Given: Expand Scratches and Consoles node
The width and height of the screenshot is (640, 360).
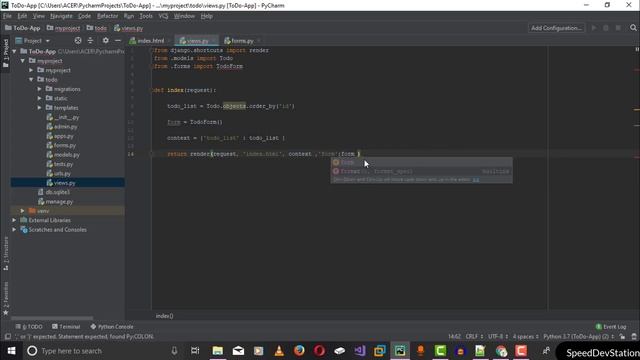Looking at the screenshot, I should 15,230.
